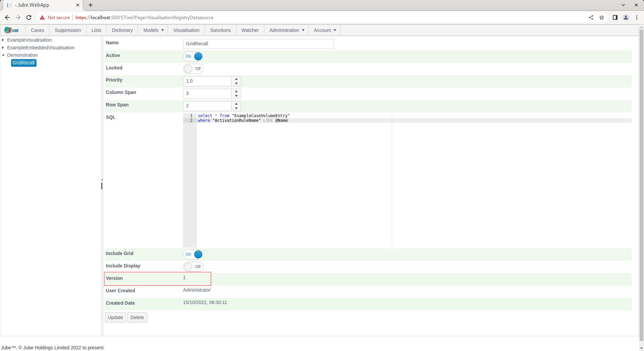Screen dimensions: 644x351
Task: Click the Created Date value 15/10/2022, 08:30:11
Action: (x=205, y=302)
